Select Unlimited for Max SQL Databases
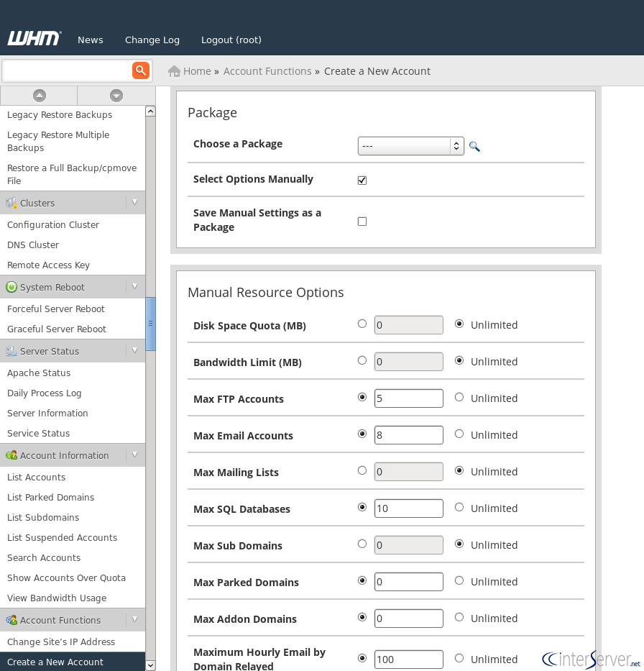The image size is (644, 671). tap(459, 507)
